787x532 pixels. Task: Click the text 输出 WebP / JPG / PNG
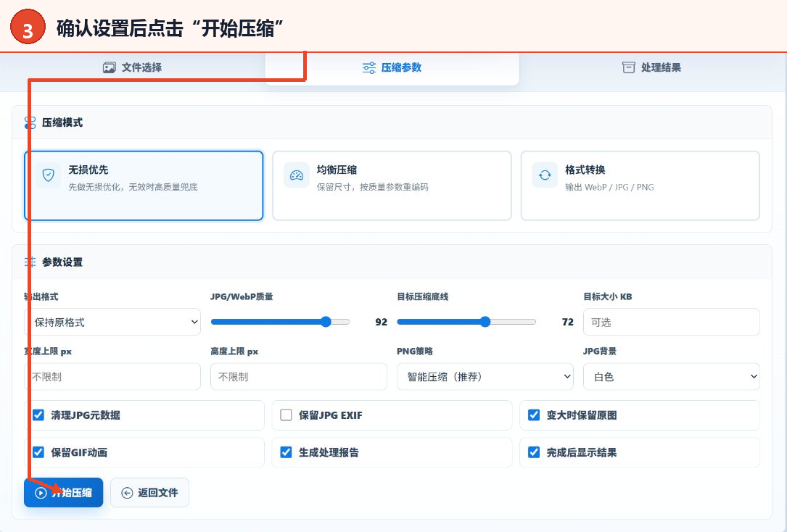coord(609,187)
